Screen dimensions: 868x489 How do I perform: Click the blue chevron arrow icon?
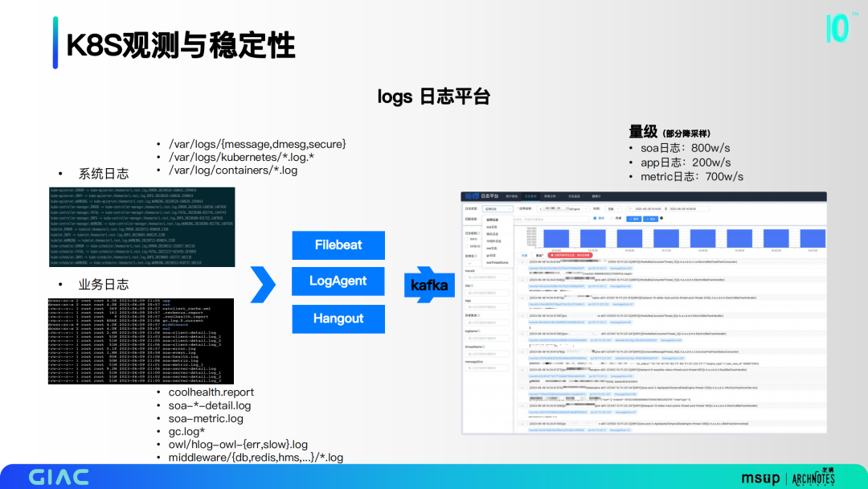coord(263,285)
